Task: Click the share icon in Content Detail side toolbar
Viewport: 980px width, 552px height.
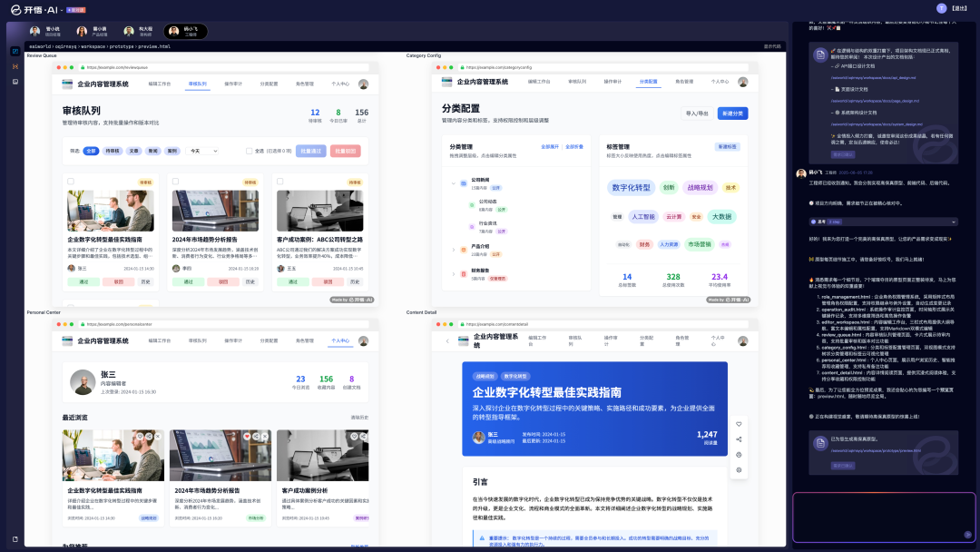Action: 739,439
